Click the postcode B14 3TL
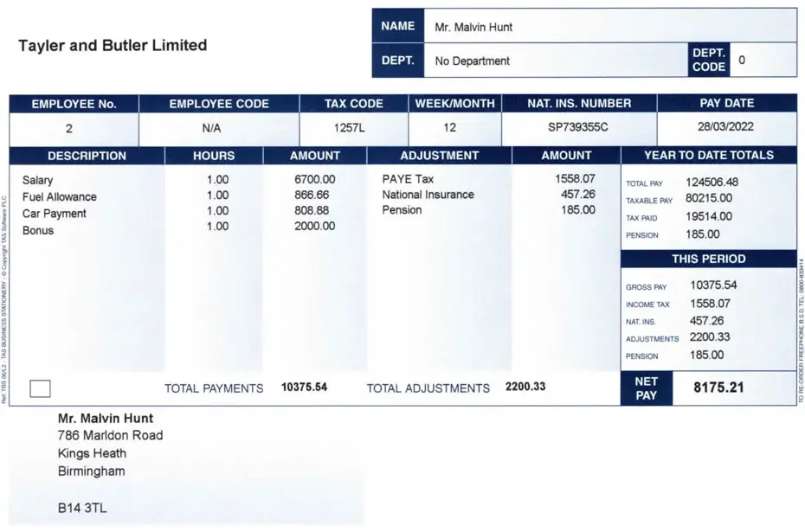Viewport: 805px width, 532px height. point(82,509)
